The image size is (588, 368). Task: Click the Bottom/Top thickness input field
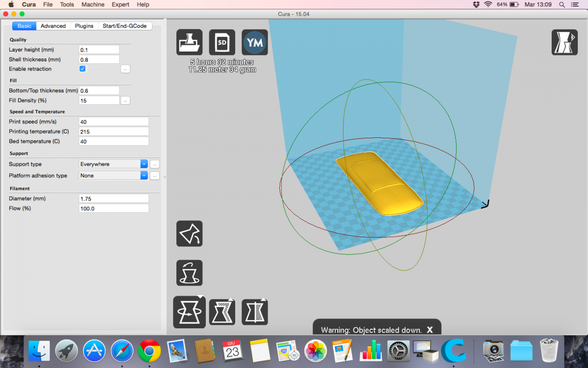tap(99, 91)
